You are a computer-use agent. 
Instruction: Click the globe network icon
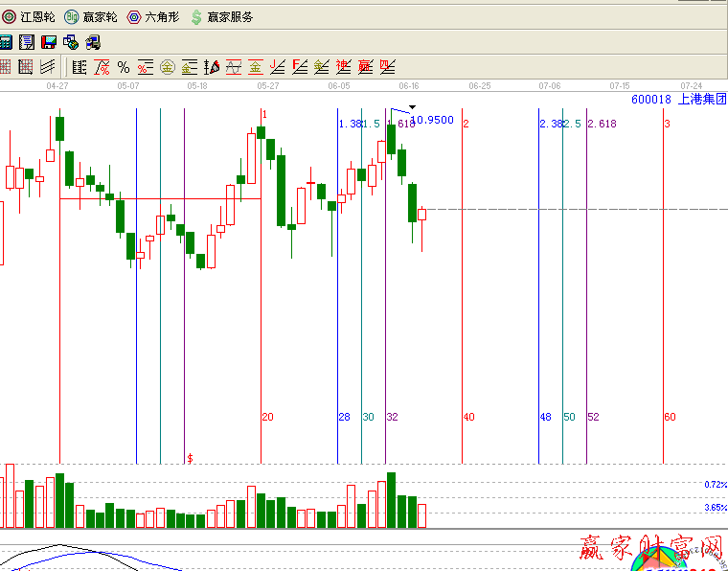[x=71, y=42]
